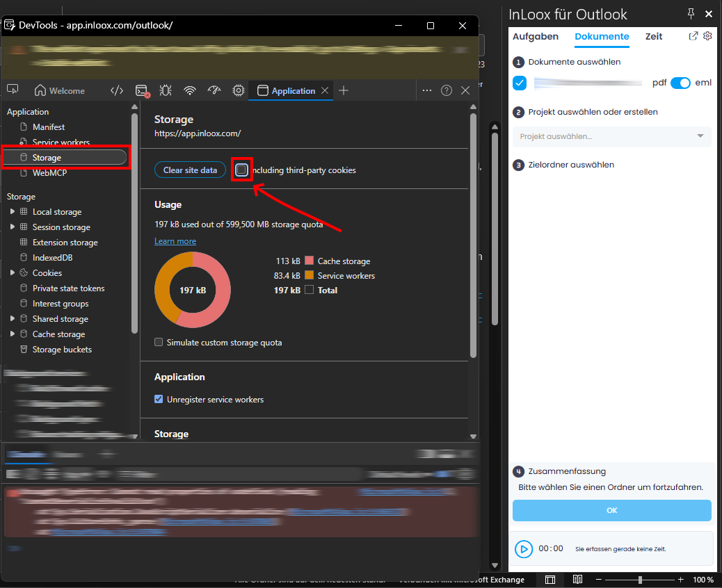Image resolution: width=722 pixels, height=588 pixels.
Task: Close DevTools pane with toolbar X icon
Action: click(465, 90)
